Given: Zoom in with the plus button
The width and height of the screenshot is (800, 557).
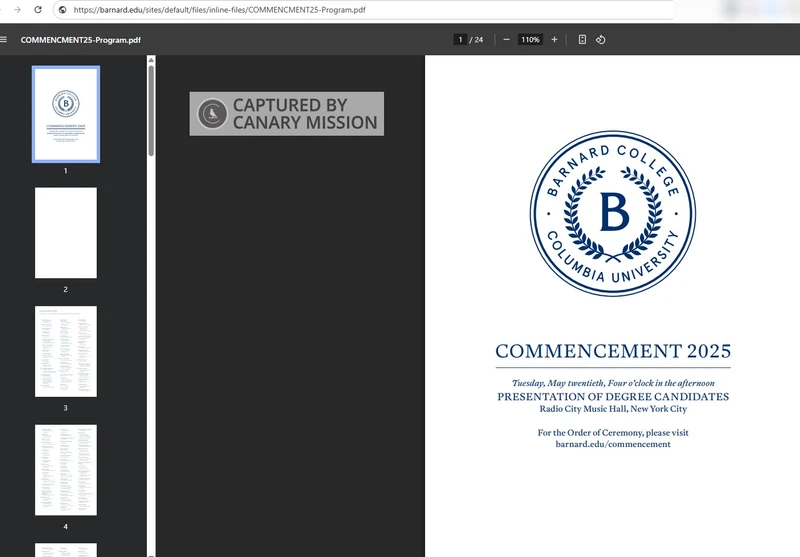Looking at the screenshot, I should pos(554,40).
